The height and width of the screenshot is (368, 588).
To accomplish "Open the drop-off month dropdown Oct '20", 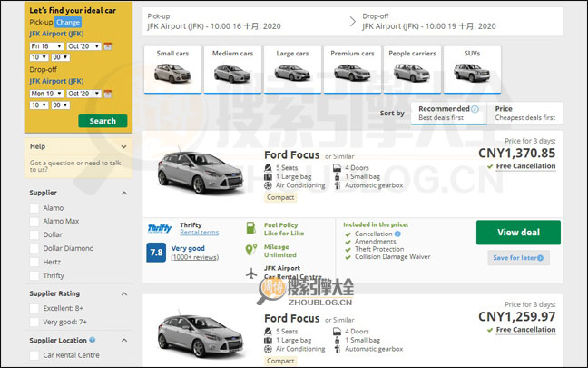I will click(x=84, y=94).
